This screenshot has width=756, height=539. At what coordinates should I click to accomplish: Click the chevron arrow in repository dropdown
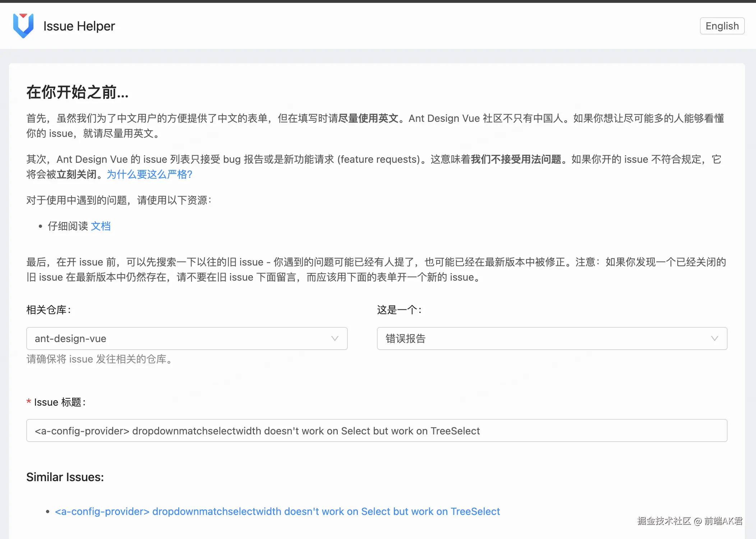click(335, 338)
